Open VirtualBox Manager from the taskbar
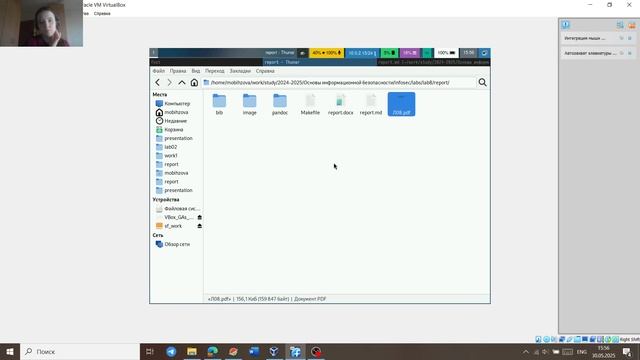The width and height of the screenshot is (640, 360). pyautogui.click(x=274, y=351)
